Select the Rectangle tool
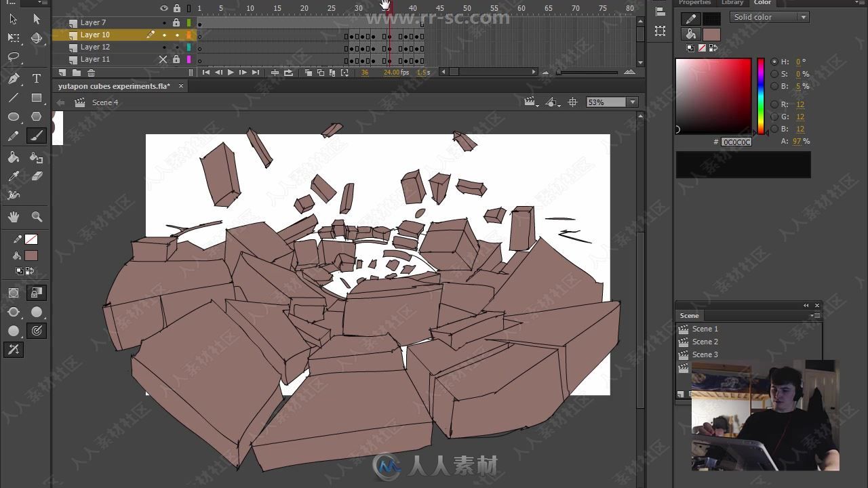Screen dimensions: 868x488 (x=37, y=98)
